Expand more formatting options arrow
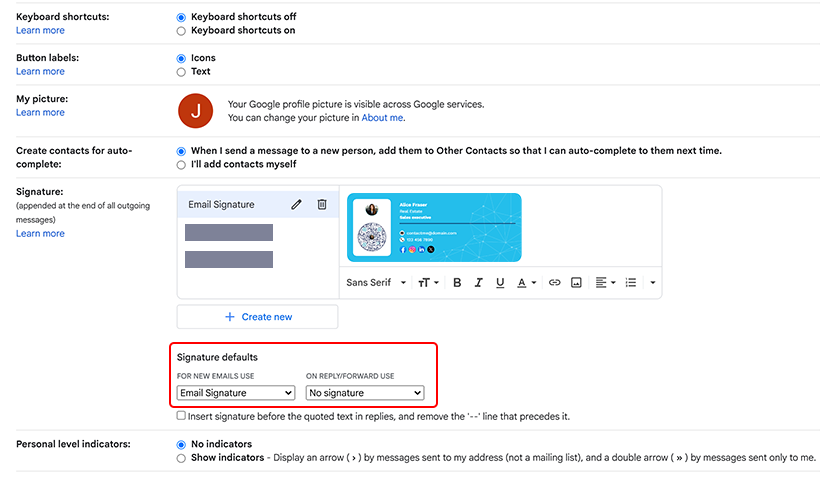This screenshot has height=480, width=820. pos(653,283)
